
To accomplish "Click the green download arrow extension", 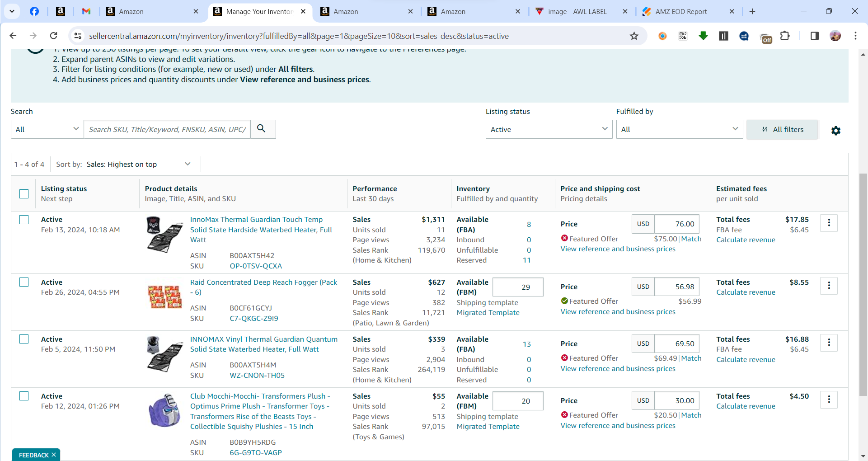I will point(703,36).
